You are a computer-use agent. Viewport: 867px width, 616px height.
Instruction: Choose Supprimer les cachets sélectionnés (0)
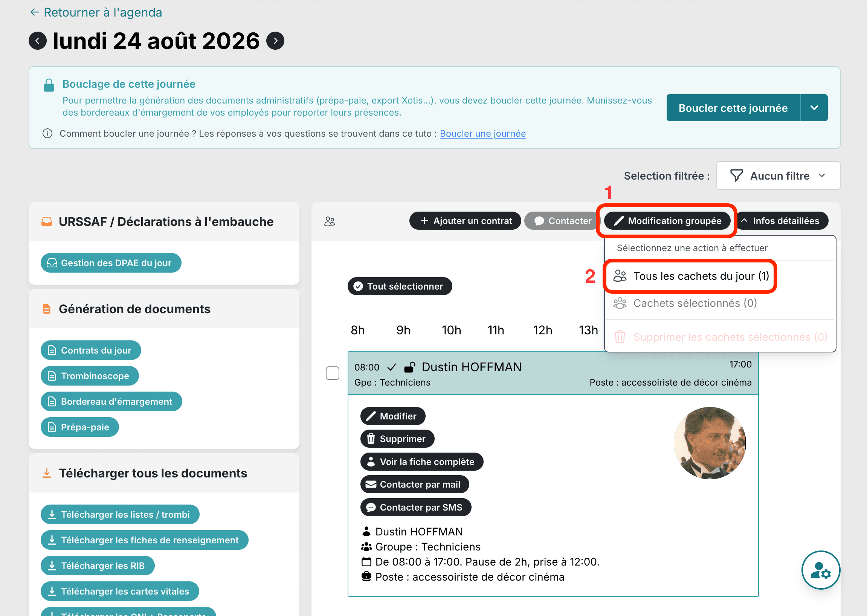point(720,337)
